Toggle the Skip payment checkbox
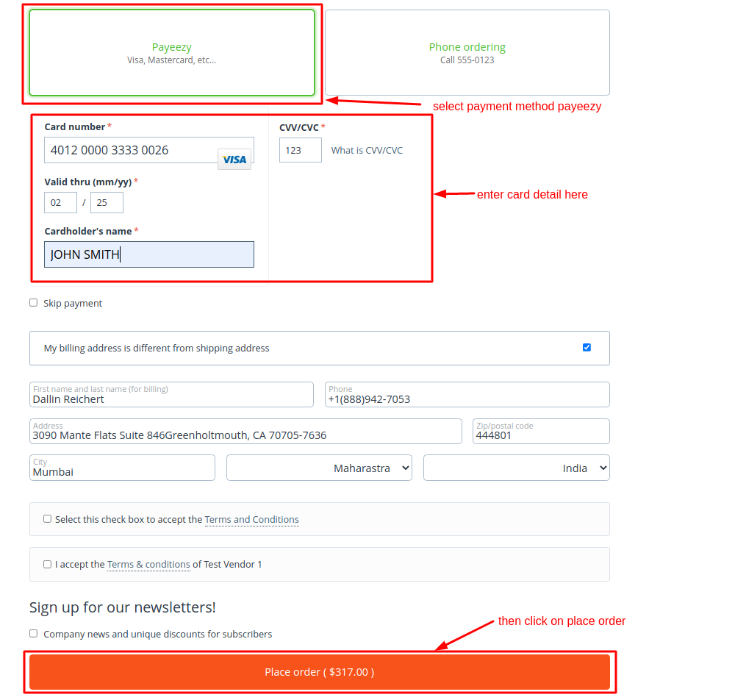The image size is (746, 700). coord(33,303)
